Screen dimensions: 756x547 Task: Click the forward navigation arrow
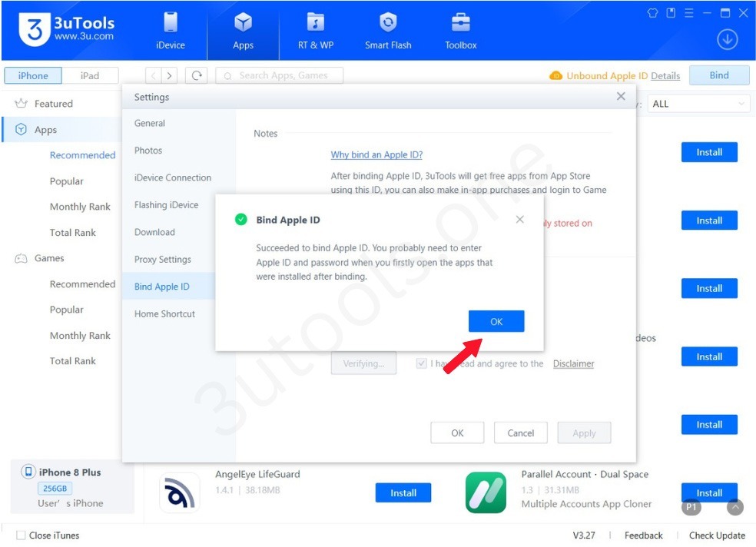[x=170, y=75]
